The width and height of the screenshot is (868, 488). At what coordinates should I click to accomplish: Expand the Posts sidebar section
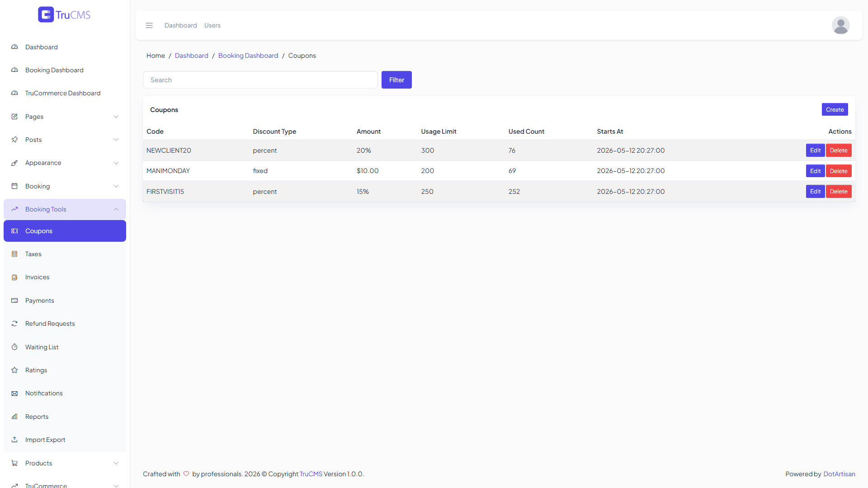point(65,140)
